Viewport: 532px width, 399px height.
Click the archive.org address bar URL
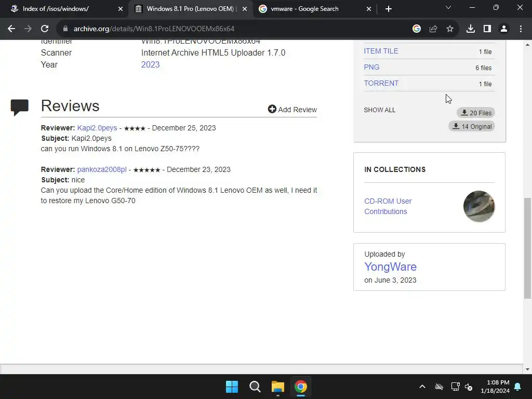(x=154, y=29)
